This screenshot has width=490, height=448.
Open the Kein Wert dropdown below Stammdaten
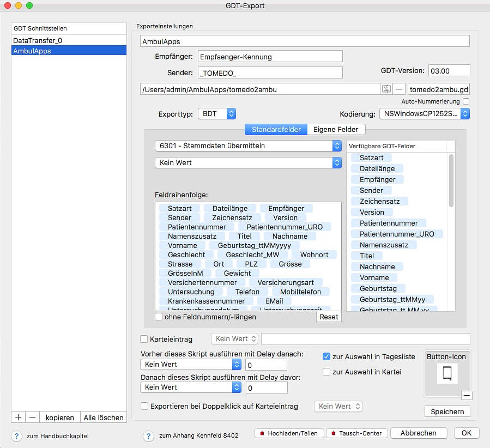[x=248, y=163]
